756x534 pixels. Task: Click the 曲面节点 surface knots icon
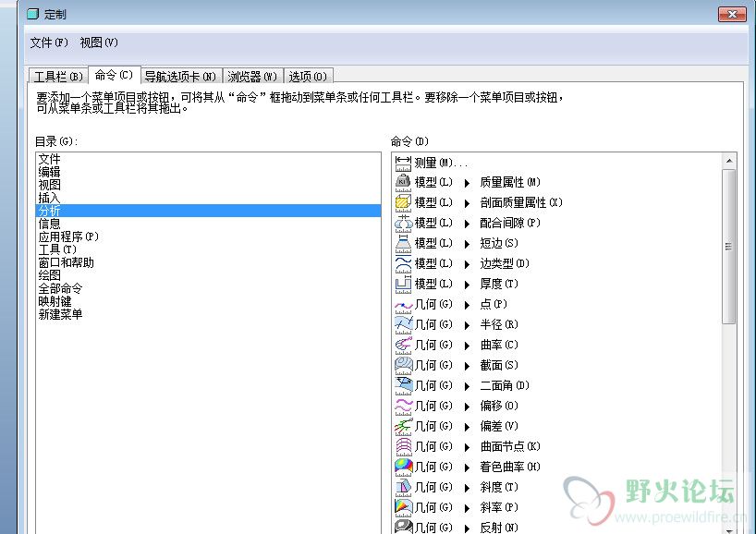(403, 447)
